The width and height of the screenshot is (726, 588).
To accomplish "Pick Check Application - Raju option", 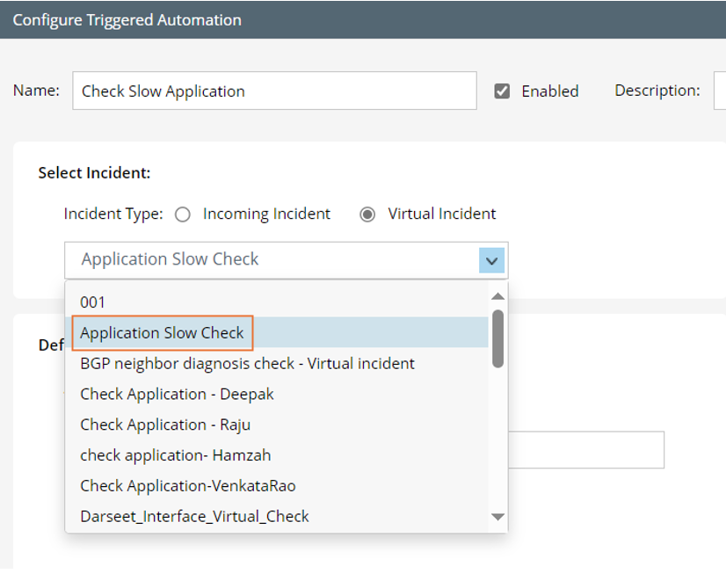I will pyautogui.click(x=165, y=425).
